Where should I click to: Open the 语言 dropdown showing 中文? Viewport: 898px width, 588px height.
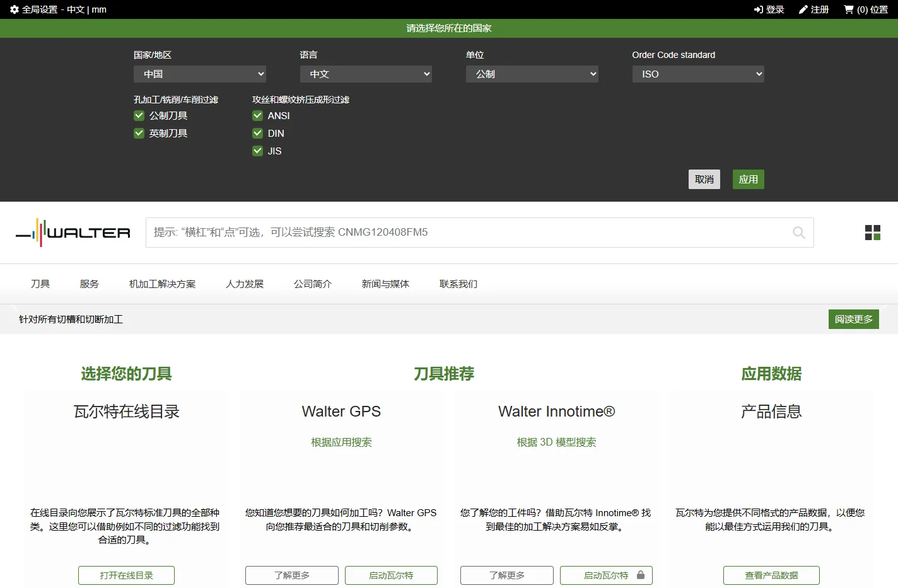tap(366, 74)
